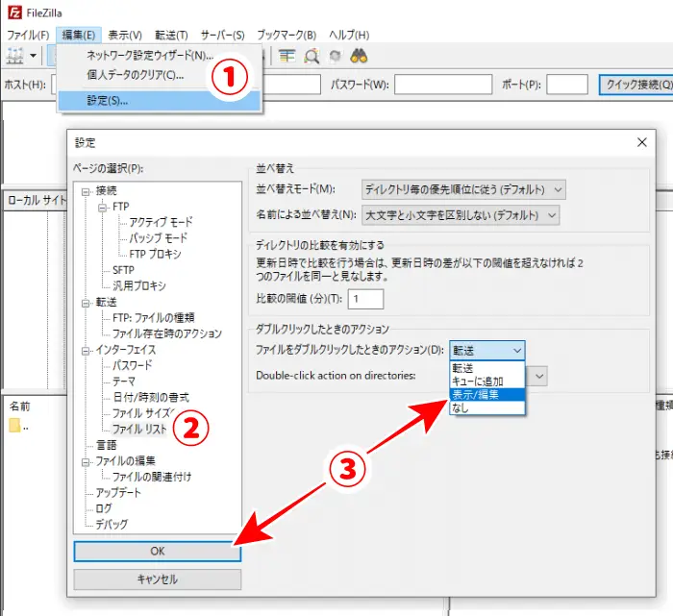
Task: Open the 表示(V) menu
Action: pos(125,35)
